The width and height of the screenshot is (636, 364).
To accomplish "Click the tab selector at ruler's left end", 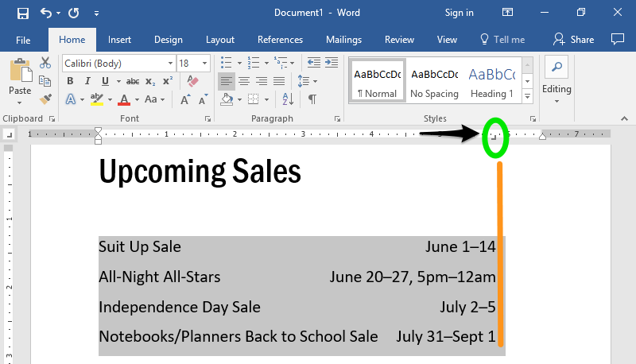I will tap(9, 134).
